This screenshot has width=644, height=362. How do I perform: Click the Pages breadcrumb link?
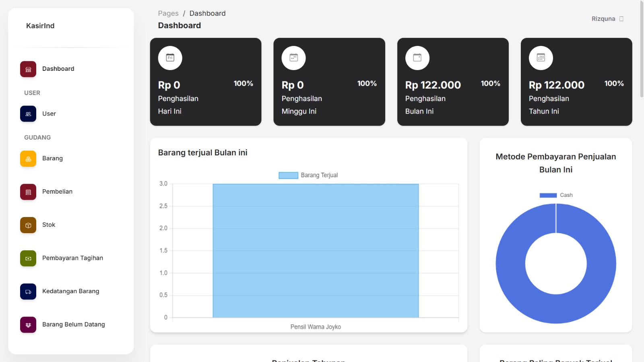tap(168, 13)
